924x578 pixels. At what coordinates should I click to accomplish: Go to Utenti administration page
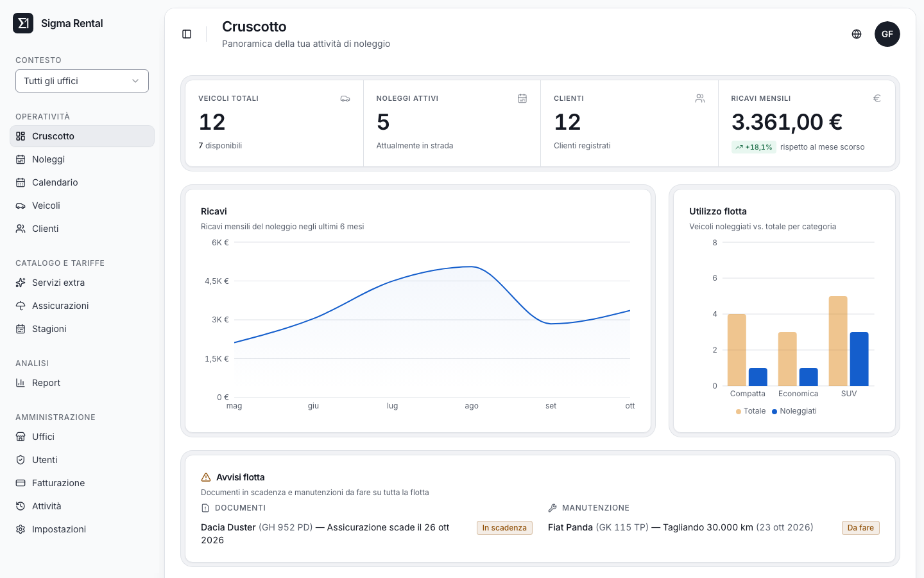pyautogui.click(x=82, y=460)
